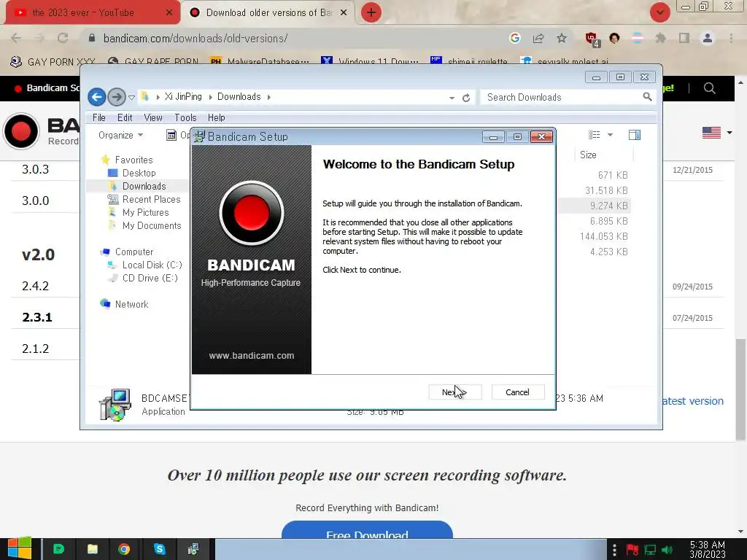Open the uBlock extension icon
The height and width of the screenshot is (560, 747).
click(x=592, y=39)
